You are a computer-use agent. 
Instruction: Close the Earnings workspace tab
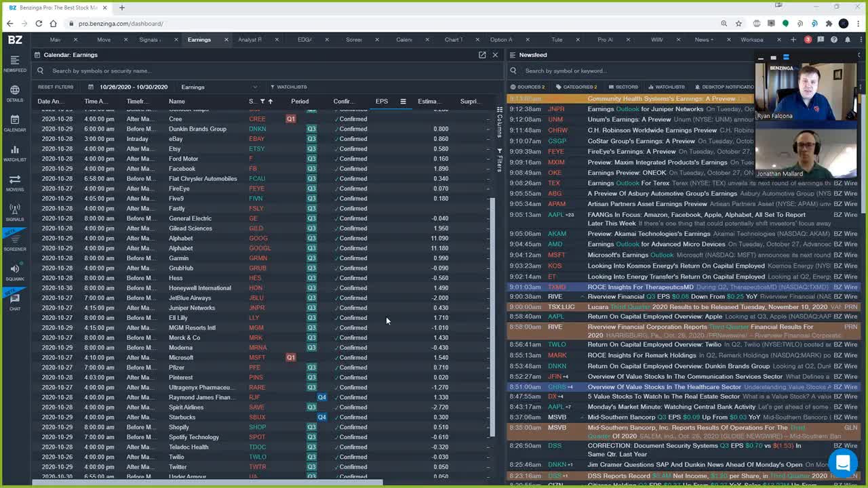(x=226, y=40)
